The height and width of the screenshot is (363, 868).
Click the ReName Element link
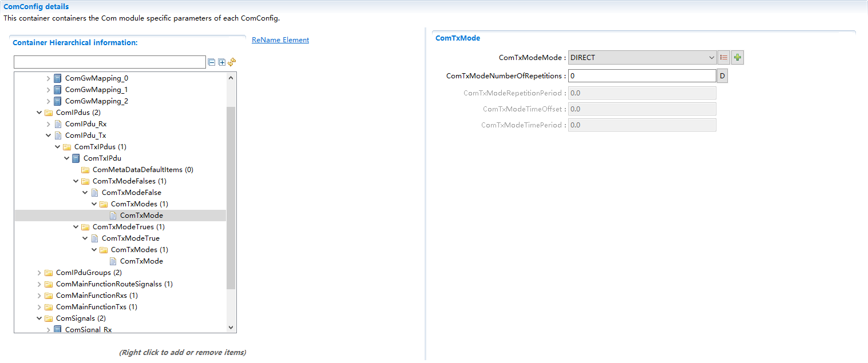(280, 40)
